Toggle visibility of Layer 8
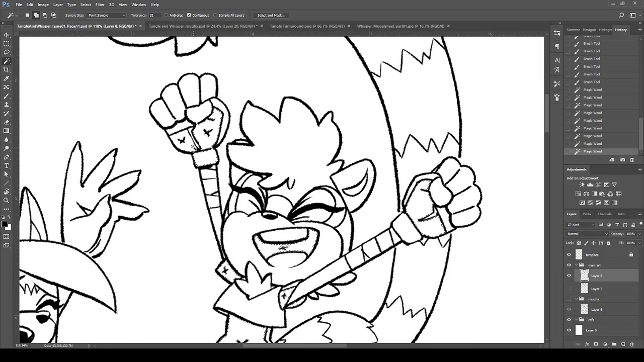Image resolution: width=644 pixels, height=362 pixels. click(569, 276)
